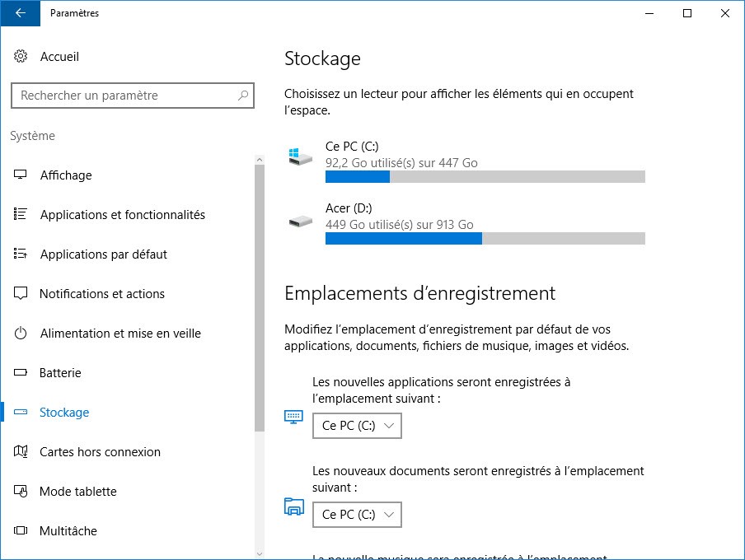Click the Ce PC (C:) storage usage bar
The height and width of the screenshot is (560, 745).
[x=485, y=177]
